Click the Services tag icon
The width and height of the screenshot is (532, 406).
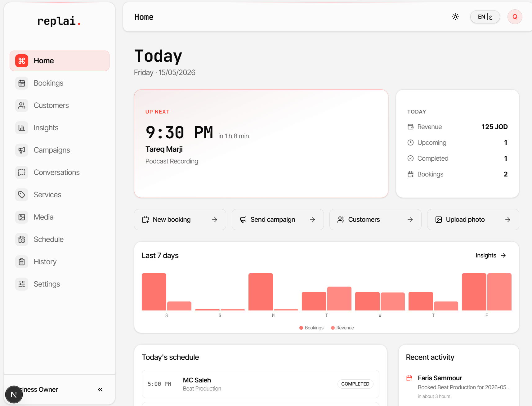tap(22, 195)
